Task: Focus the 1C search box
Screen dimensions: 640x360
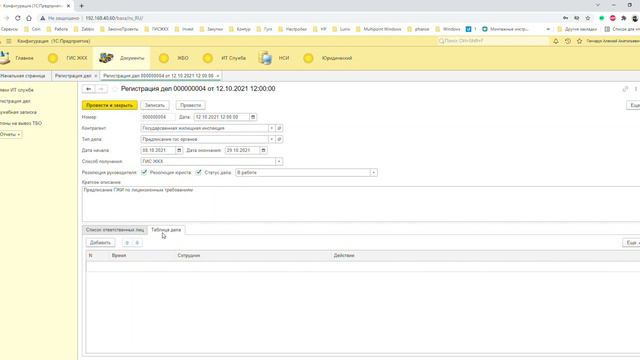Action: [x=493, y=41]
